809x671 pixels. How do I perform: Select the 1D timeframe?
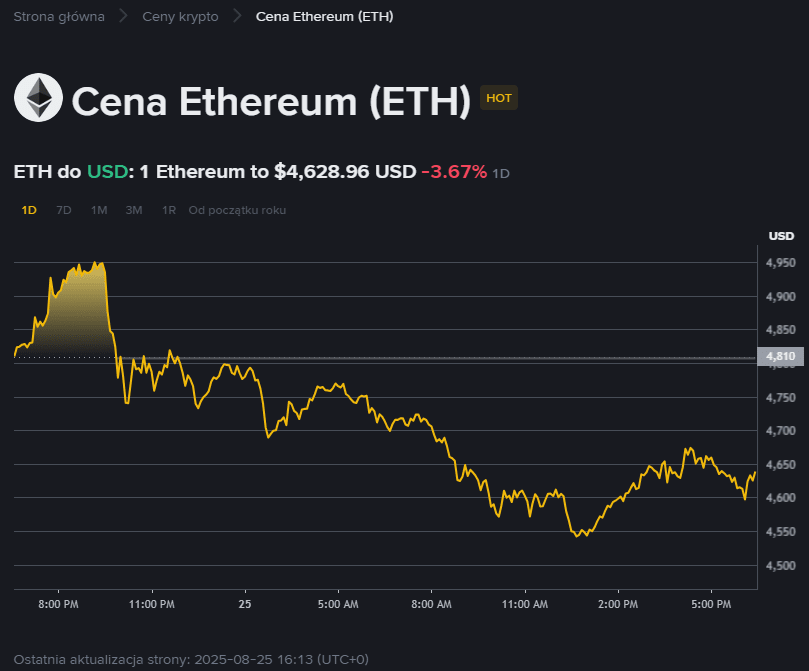click(x=28, y=210)
